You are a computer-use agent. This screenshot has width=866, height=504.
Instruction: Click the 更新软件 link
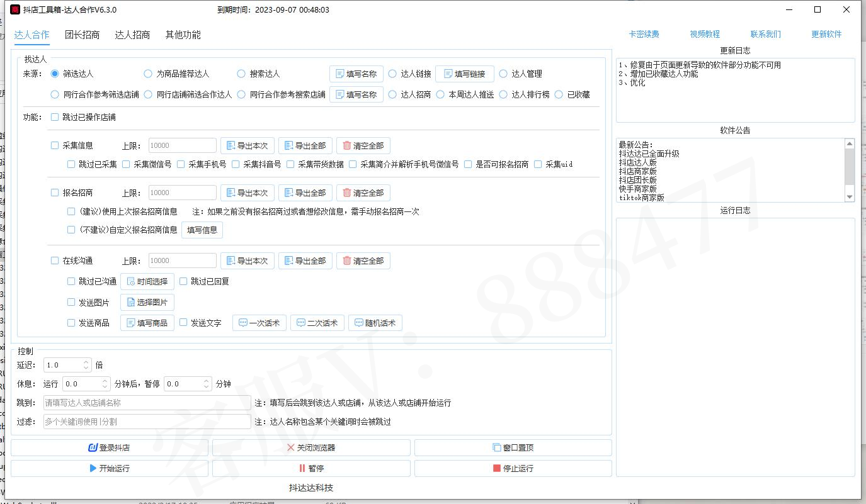coord(826,34)
